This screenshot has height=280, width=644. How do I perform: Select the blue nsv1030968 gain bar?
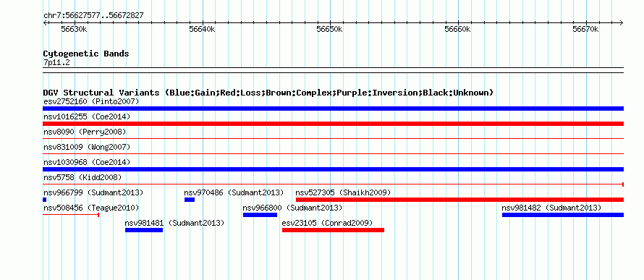(333, 169)
